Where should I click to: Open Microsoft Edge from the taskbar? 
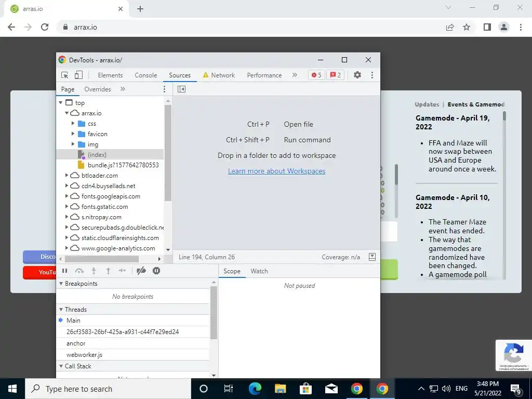click(255, 389)
